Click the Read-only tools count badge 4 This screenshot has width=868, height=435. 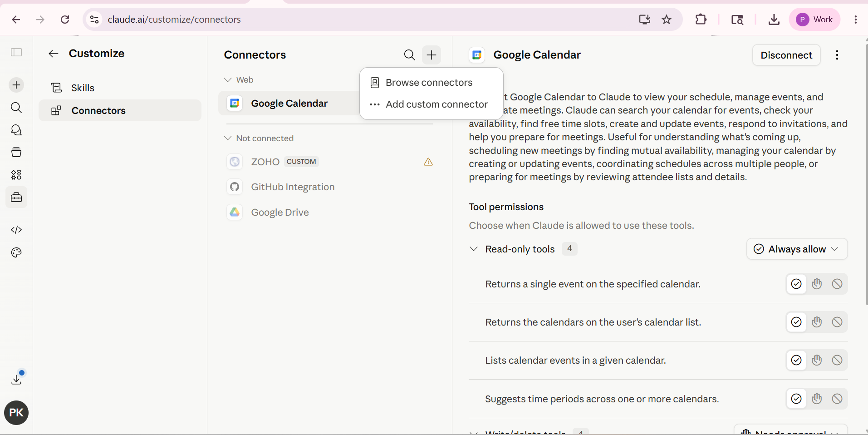coord(569,249)
